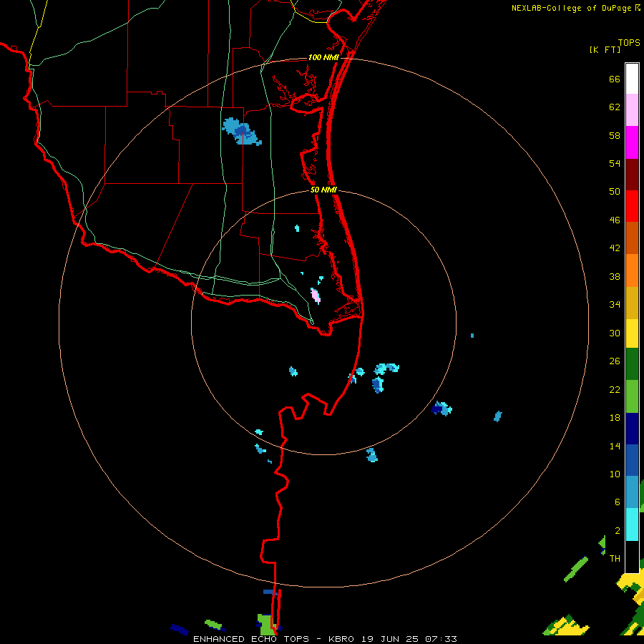Click the "54" scale label
644x644 pixels.
tap(615, 163)
